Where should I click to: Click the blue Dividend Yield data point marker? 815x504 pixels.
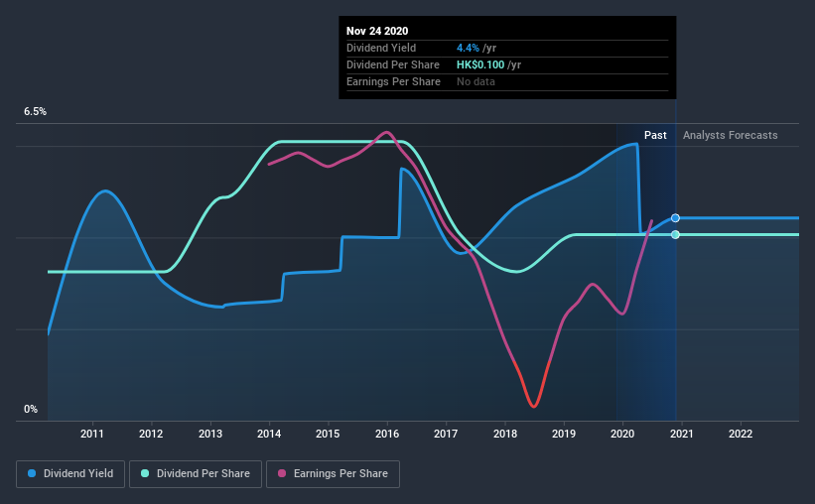pos(675,217)
